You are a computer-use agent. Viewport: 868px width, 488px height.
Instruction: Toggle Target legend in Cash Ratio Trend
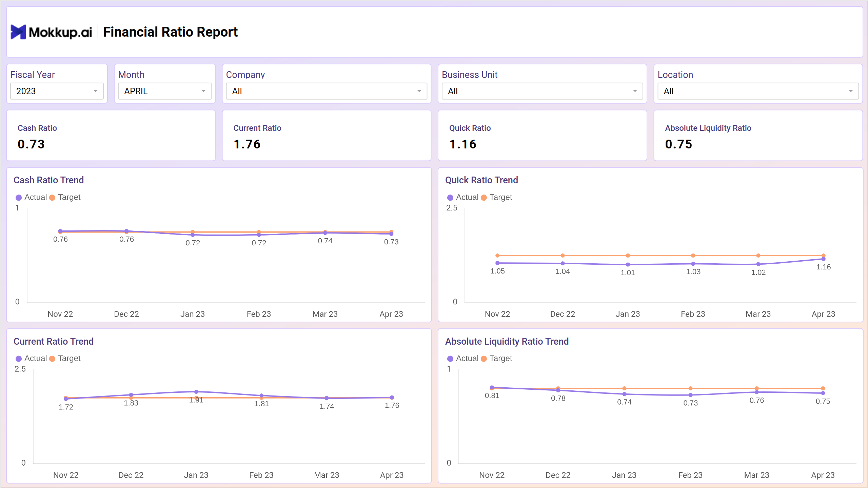click(x=65, y=197)
